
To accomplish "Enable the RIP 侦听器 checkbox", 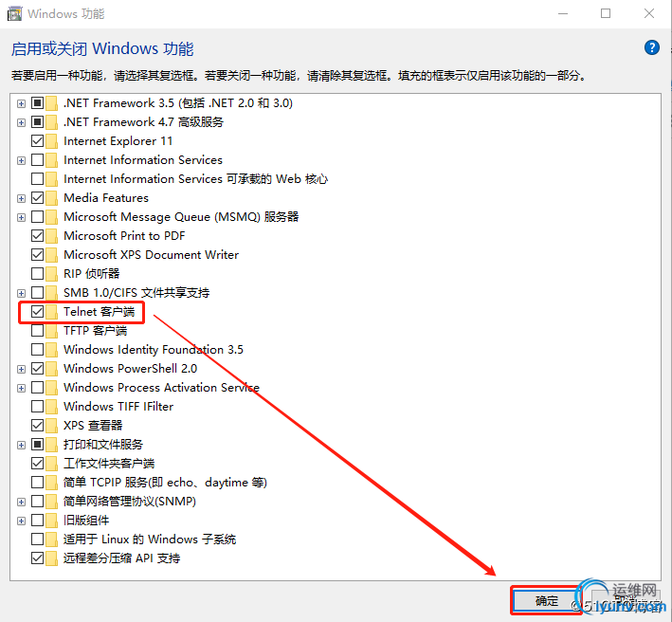I will pyautogui.click(x=37, y=273).
